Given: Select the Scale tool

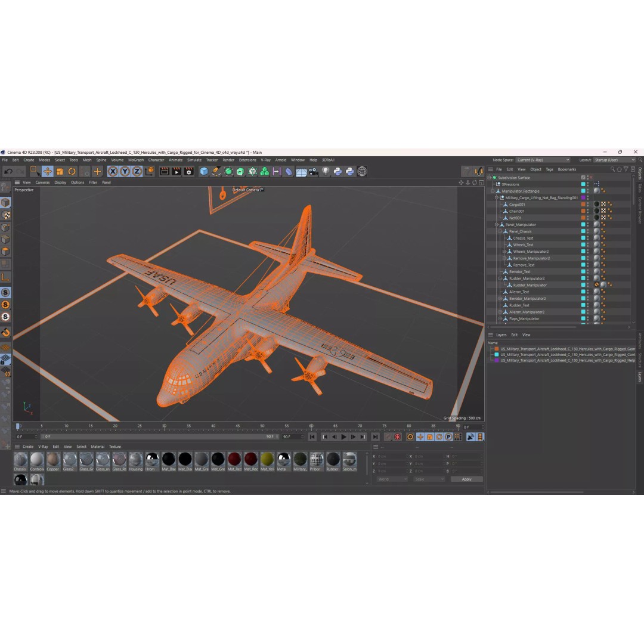Looking at the screenshot, I should (x=60, y=171).
